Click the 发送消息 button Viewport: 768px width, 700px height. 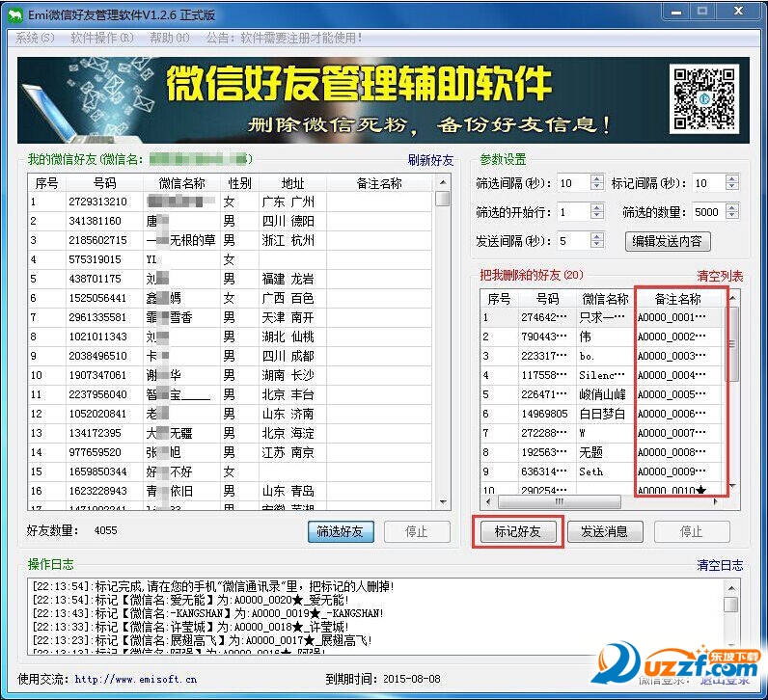pos(604,531)
